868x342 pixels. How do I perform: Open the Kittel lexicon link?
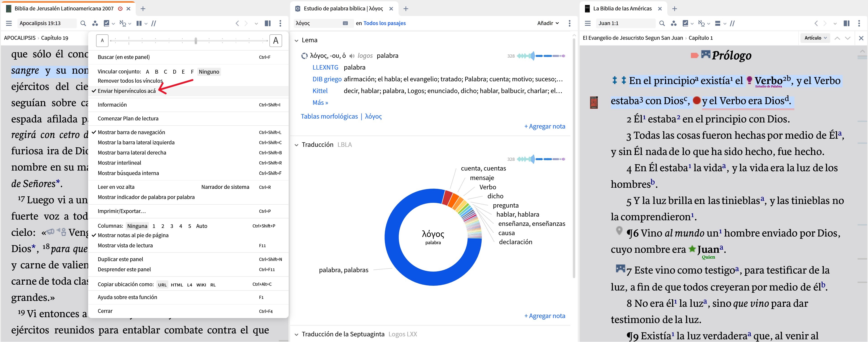coord(320,91)
